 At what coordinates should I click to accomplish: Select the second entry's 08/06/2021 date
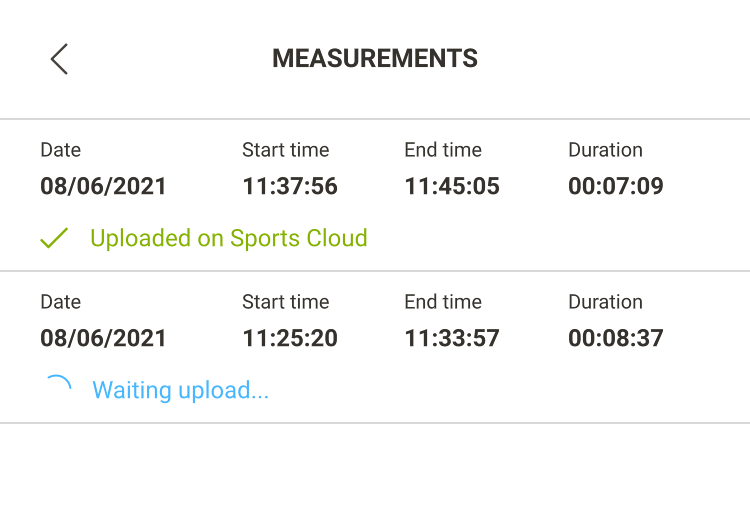coord(103,338)
